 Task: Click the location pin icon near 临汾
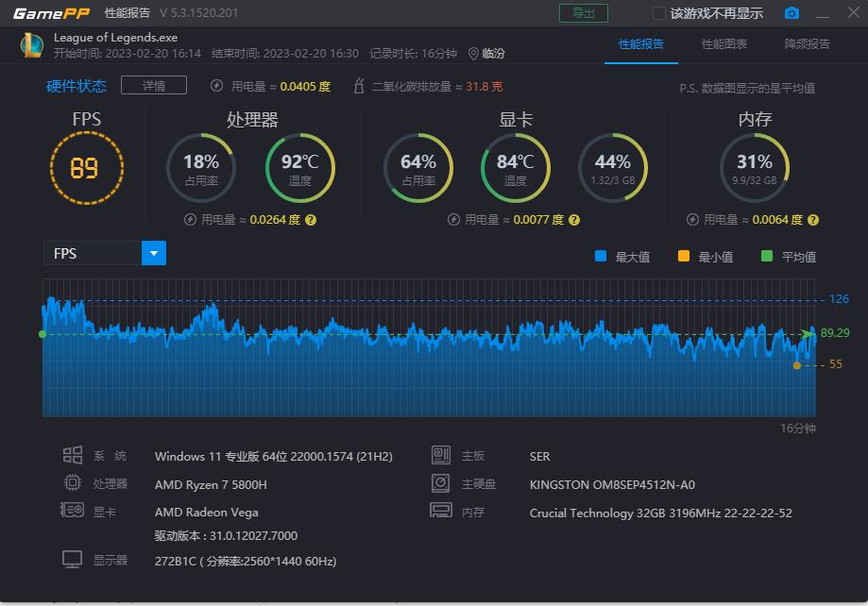(473, 54)
